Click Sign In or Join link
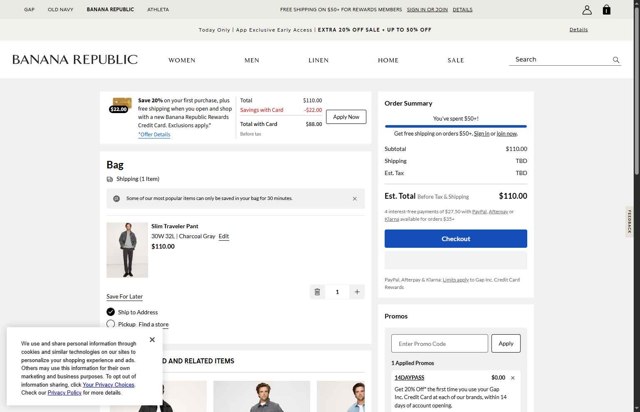 click(x=427, y=9)
